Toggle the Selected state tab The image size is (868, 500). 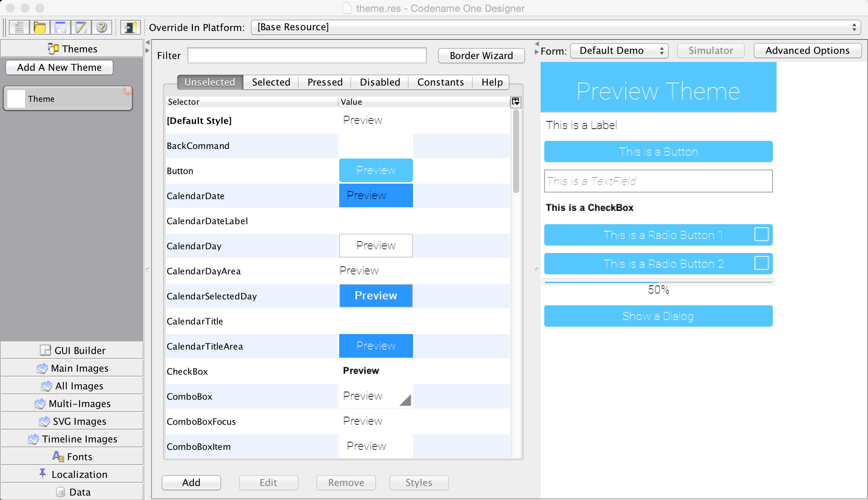271,82
